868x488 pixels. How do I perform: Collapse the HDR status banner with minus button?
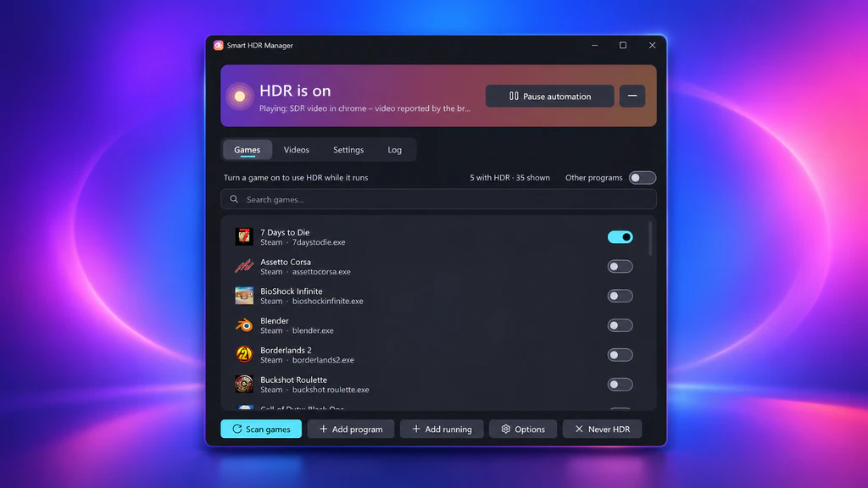pyautogui.click(x=632, y=96)
